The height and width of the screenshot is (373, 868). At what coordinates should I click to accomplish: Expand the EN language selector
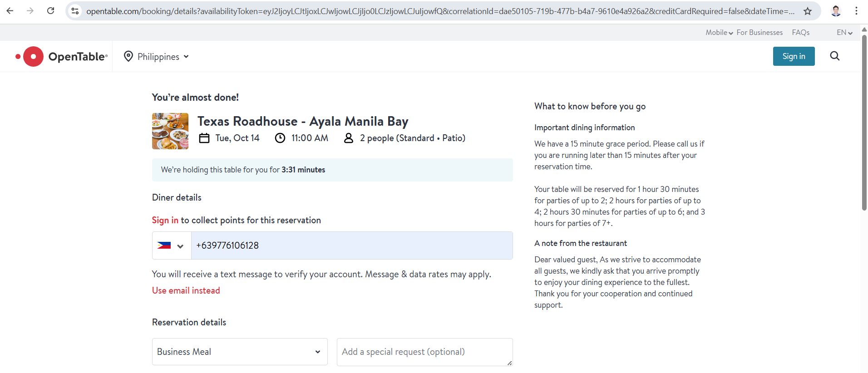coord(844,32)
